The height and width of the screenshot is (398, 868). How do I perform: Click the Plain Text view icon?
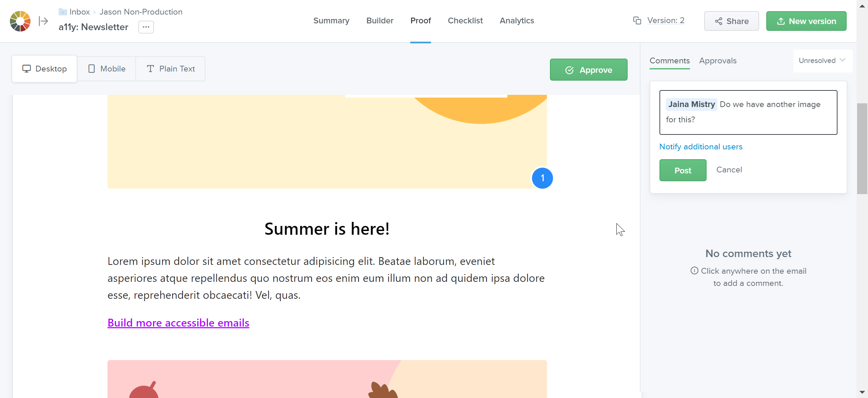point(151,68)
